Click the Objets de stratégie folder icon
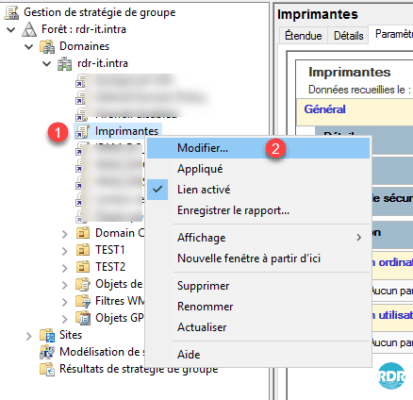Screen dimensions: 413x400 pos(82,284)
